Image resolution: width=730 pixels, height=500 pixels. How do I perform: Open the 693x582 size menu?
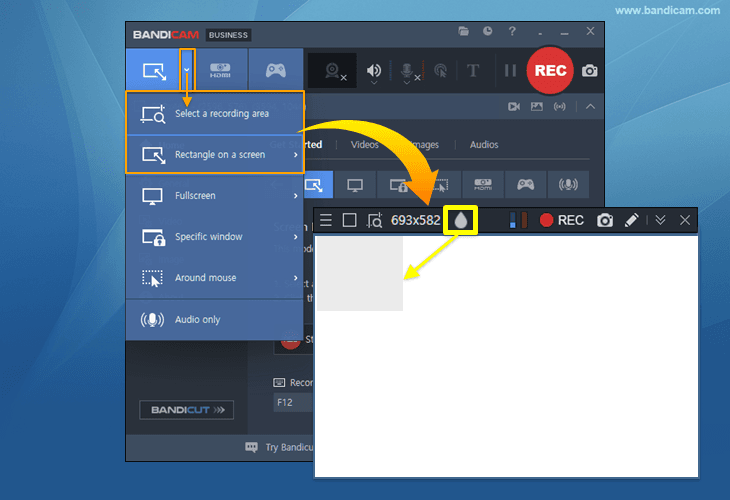click(x=415, y=220)
